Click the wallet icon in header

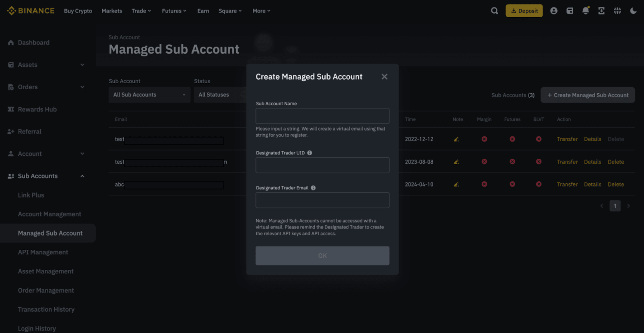point(570,11)
